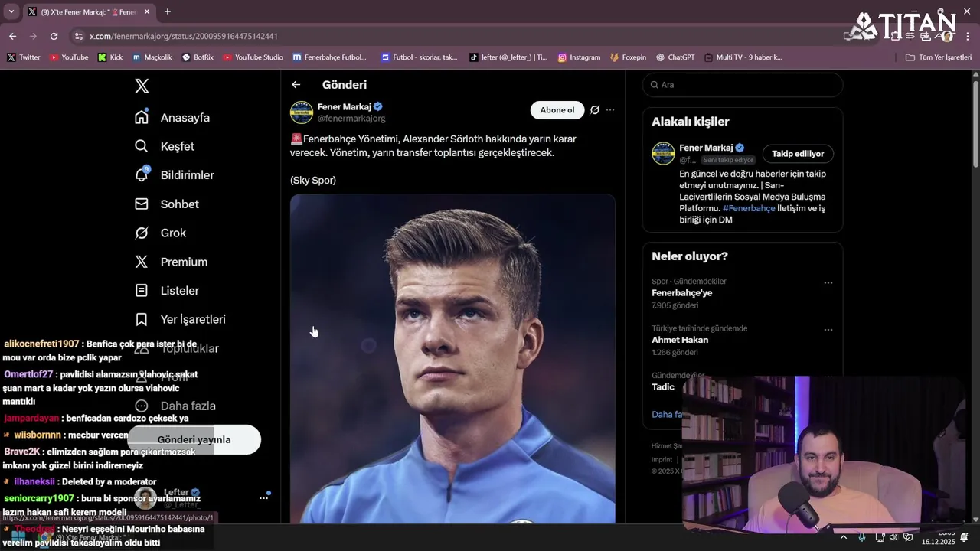Close the X'te Fener Markaj tab
Viewport: 980px width, 551px height.
click(x=147, y=11)
